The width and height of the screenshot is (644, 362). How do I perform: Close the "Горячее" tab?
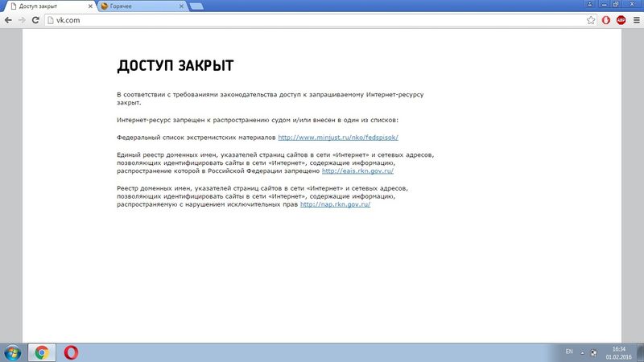click(181, 6)
